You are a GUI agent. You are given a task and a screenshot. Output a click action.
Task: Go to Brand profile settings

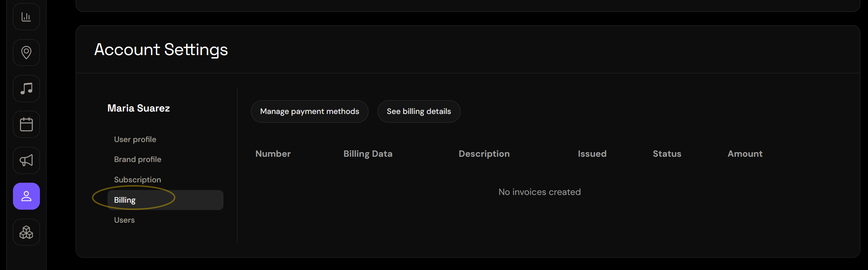(x=138, y=159)
